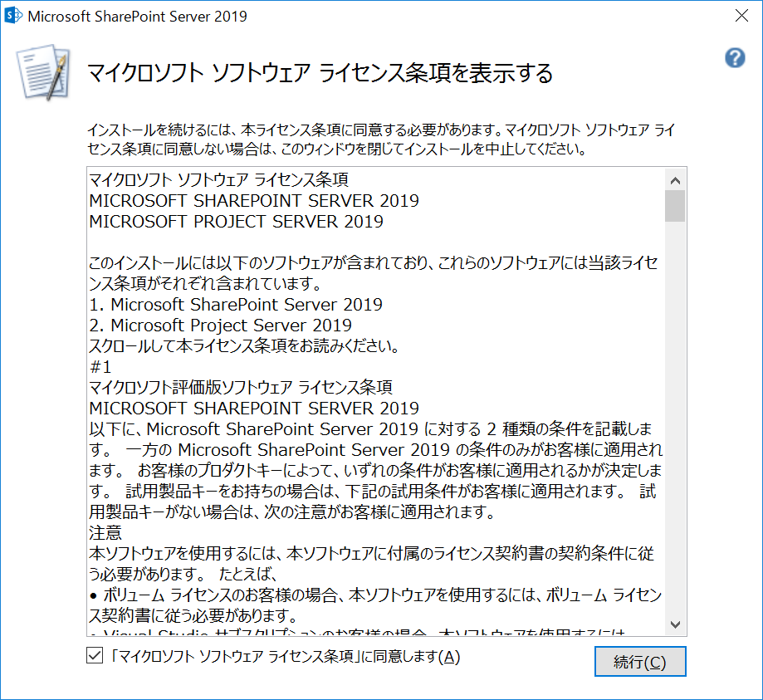Click line "スクロールして本ライセンス条項をお読みください。"

tap(244, 346)
